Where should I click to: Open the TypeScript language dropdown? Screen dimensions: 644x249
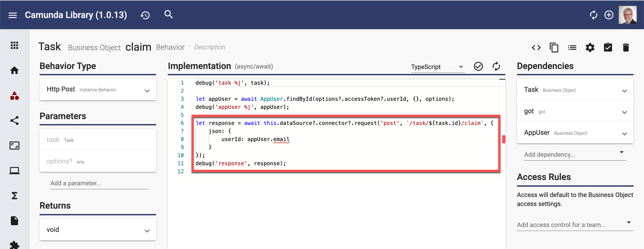coord(437,67)
